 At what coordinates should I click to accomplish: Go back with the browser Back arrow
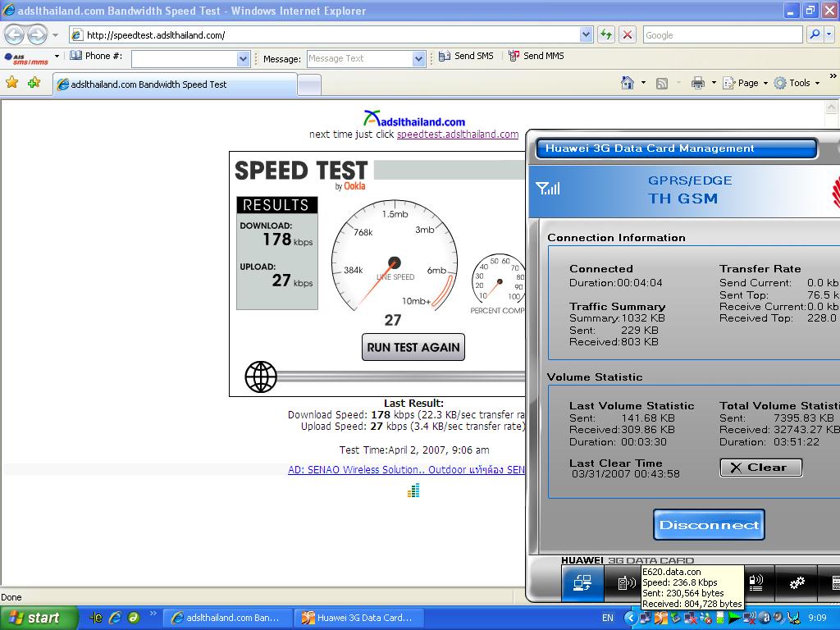pos(15,35)
